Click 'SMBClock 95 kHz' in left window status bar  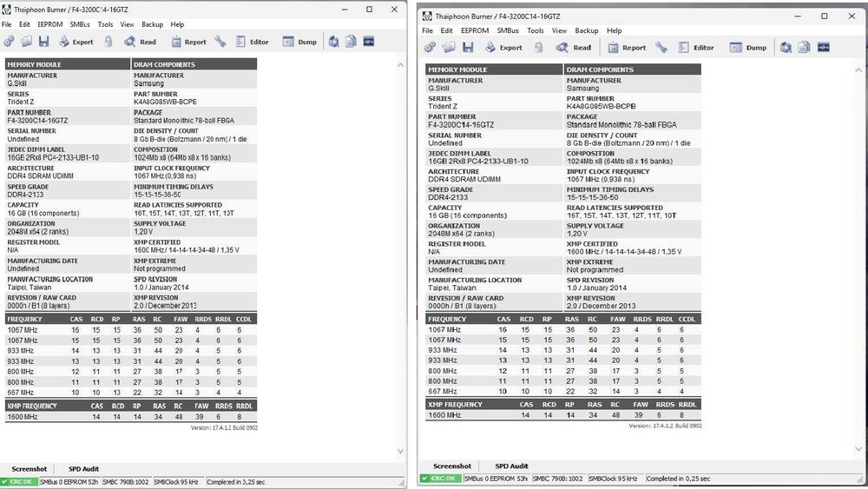176,482
